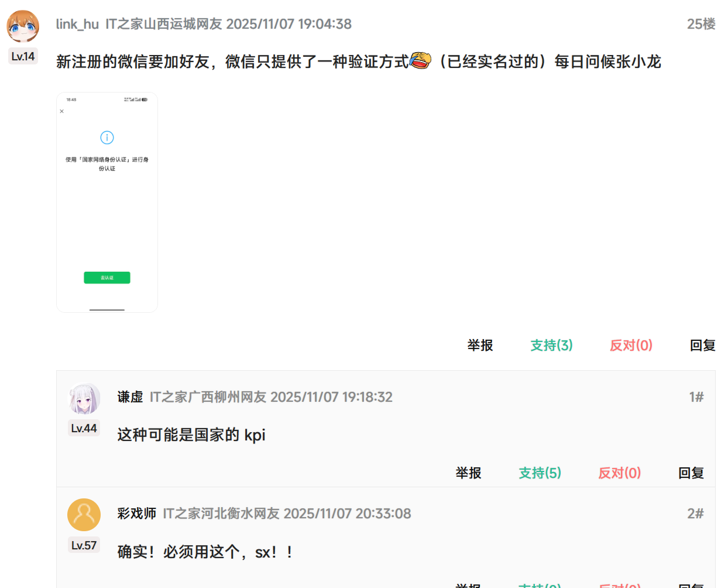The height and width of the screenshot is (588, 728).
Task: Click the crying-laughing emoji in the comment
Action: tap(420, 60)
